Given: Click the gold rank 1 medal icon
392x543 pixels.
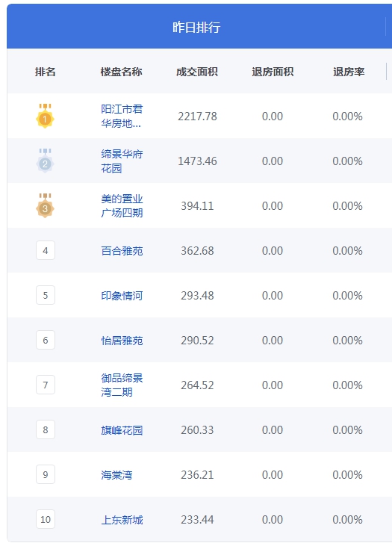Looking at the screenshot, I should pos(45,116).
